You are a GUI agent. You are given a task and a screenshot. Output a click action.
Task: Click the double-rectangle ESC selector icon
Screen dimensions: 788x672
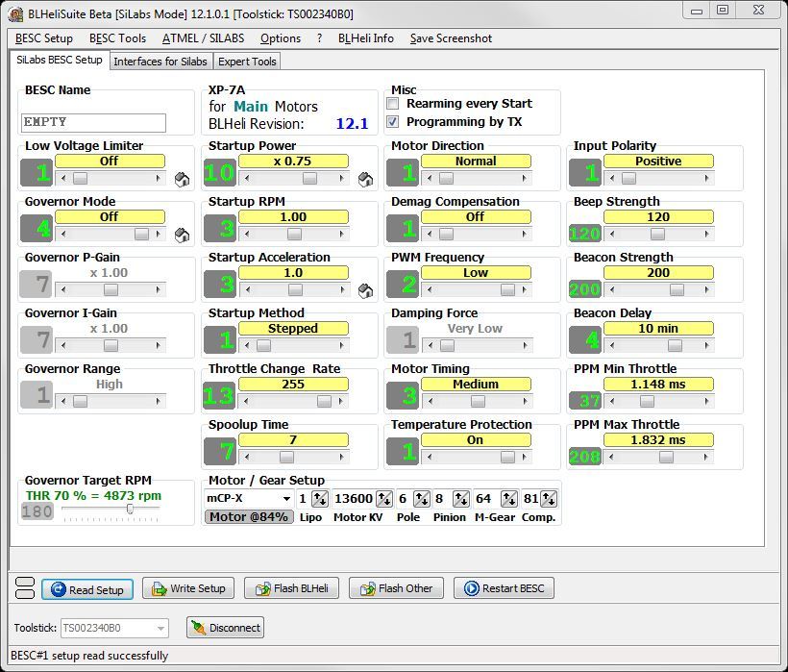(25, 588)
